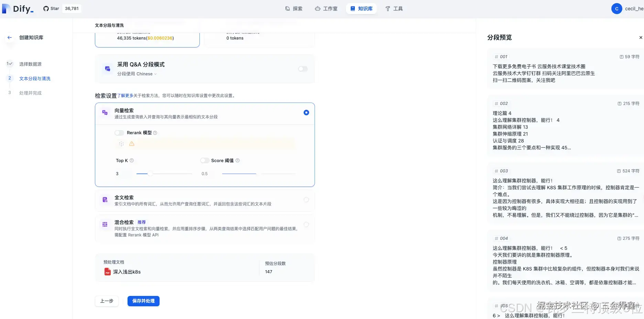Open the 分段使用 Chinese language dropdown
Image resolution: width=644 pixels, height=319 pixels.
[137, 74]
